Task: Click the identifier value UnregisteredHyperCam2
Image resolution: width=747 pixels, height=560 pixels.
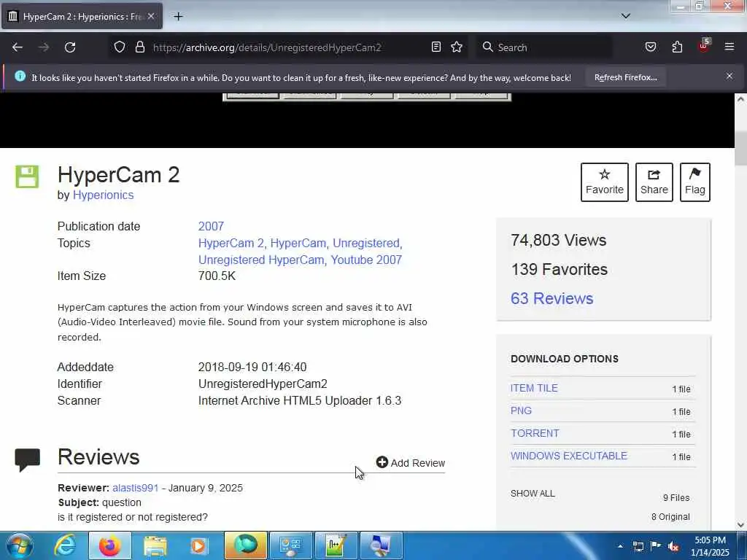Action: tap(263, 384)
